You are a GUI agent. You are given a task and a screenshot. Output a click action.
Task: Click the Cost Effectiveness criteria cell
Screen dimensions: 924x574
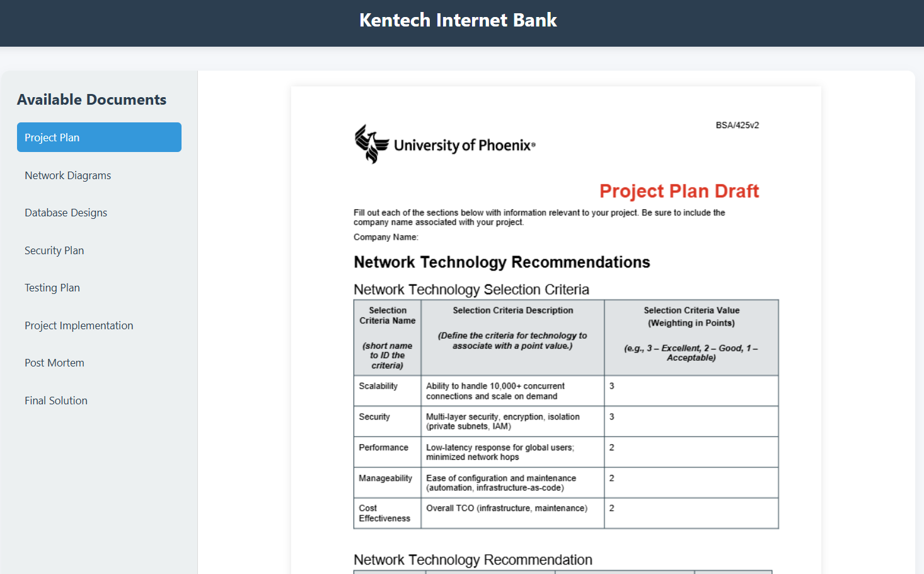[x=388, y=513]
